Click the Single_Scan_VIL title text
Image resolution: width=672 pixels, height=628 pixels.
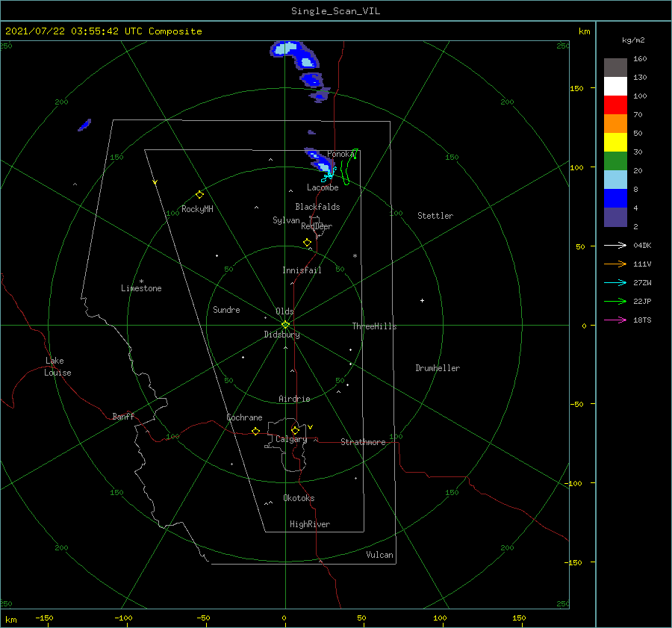coord(335,11)
